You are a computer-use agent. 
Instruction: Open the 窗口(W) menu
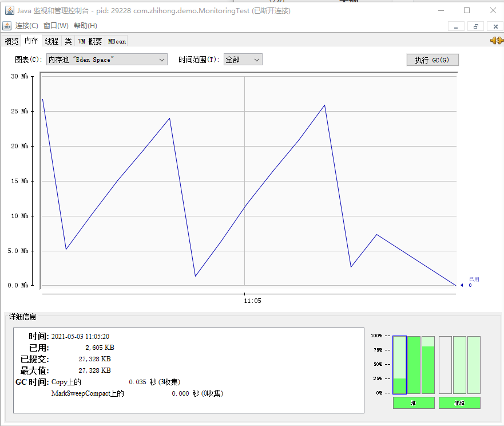[56, 26]
